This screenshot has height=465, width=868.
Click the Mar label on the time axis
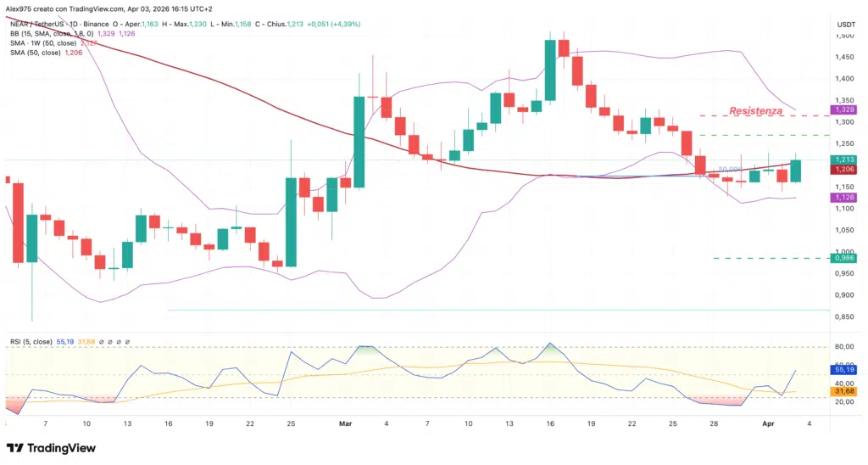pos(345,422)
